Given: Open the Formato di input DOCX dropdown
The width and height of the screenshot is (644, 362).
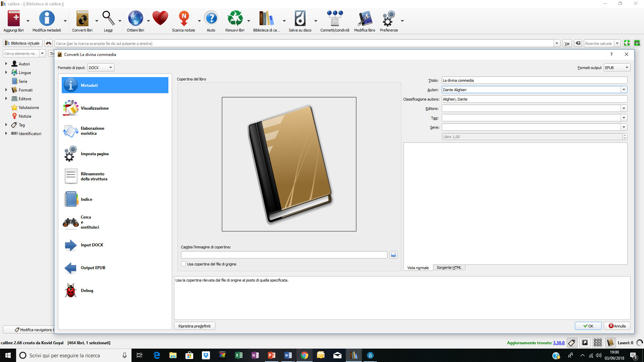Looking at the screenshot, I should click(x=101, y=68).
